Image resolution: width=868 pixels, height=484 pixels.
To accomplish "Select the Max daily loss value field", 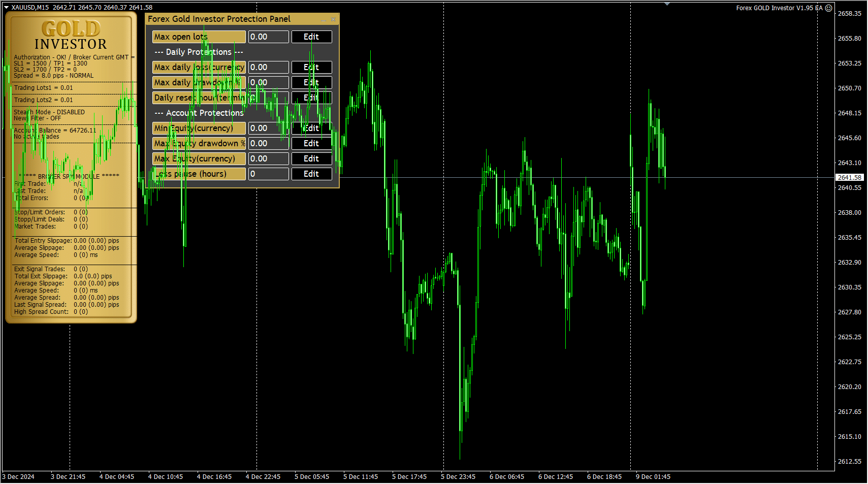I will click(x=268, y=67).
